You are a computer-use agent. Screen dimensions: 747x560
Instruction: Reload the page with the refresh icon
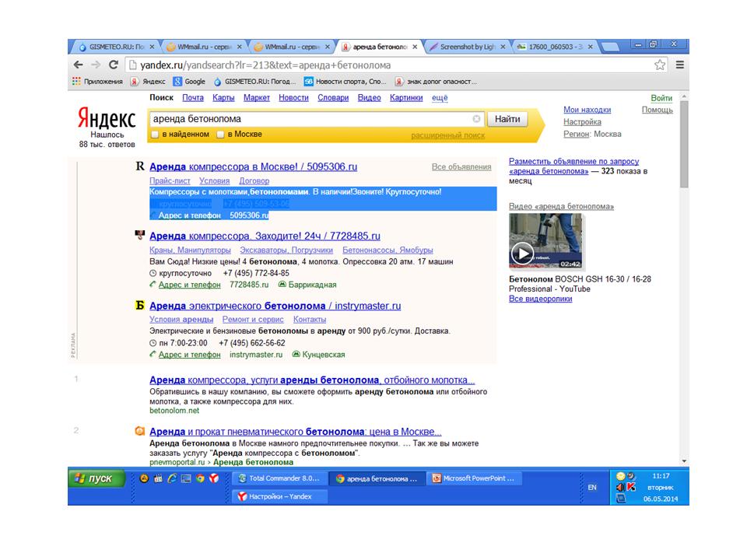[x=114, y=65]
